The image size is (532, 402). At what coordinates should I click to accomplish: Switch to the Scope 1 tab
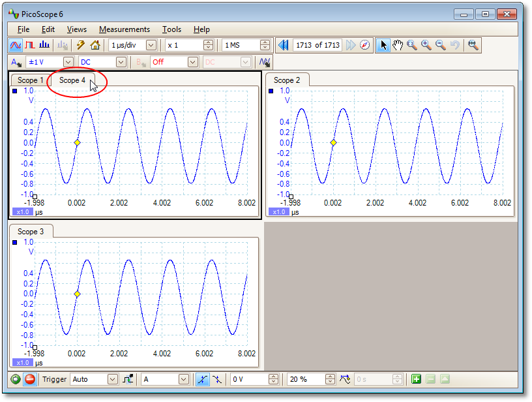[30, 80]
